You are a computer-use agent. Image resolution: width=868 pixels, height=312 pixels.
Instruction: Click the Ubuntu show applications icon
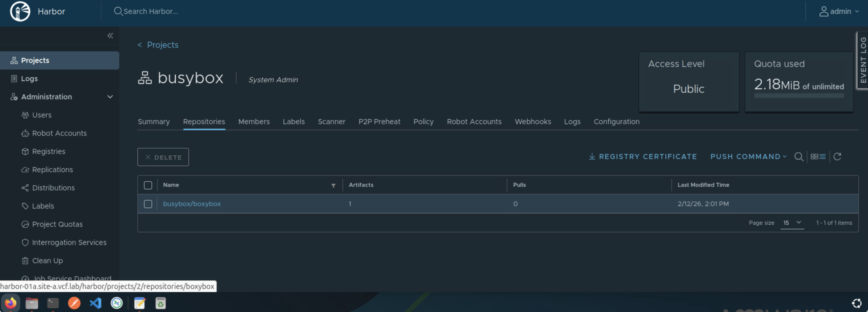pos(857,303)
